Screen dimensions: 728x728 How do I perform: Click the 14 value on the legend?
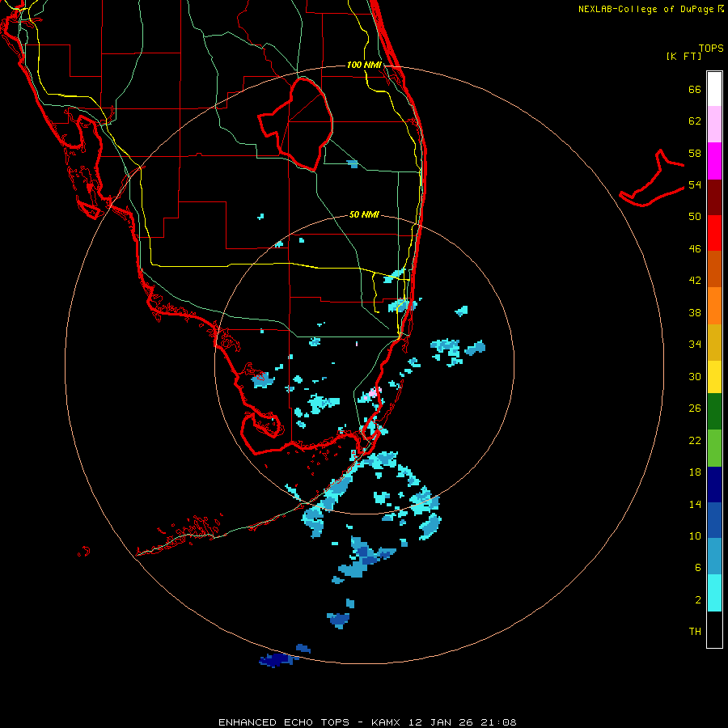(695, 504)
